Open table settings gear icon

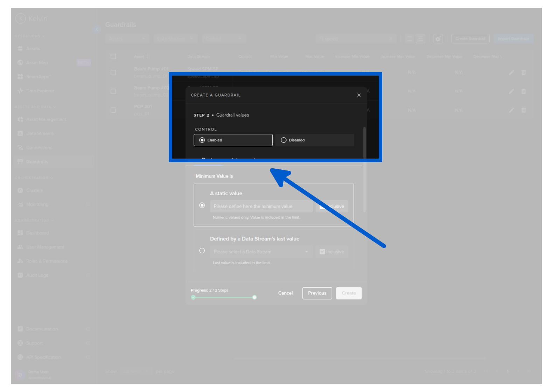click(438, 39)
